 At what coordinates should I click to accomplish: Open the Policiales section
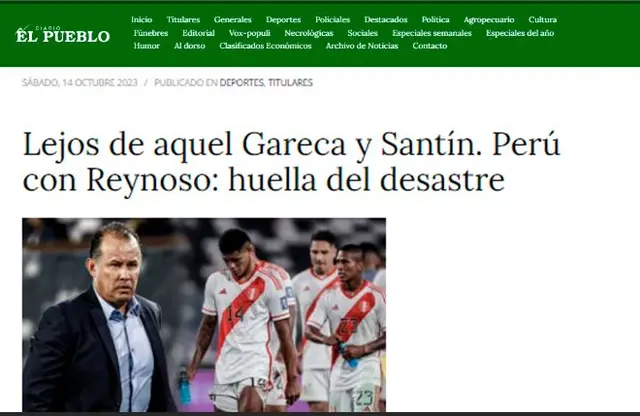(333, 20)
